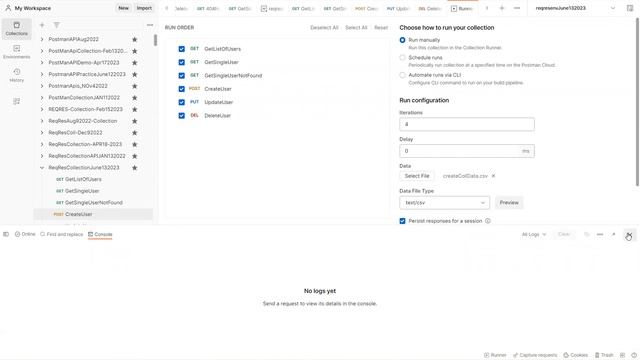
Task: Expand the ReqResAug92022-Collection
Action: click(x=42, y=121)
